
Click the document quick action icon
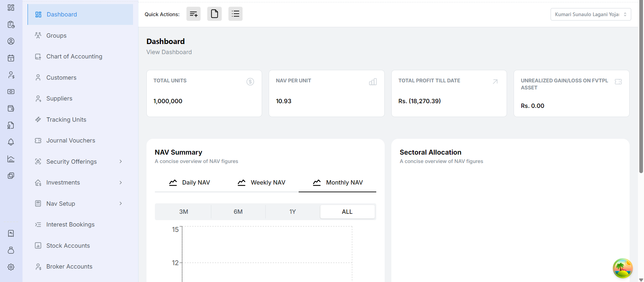(214, 14)
